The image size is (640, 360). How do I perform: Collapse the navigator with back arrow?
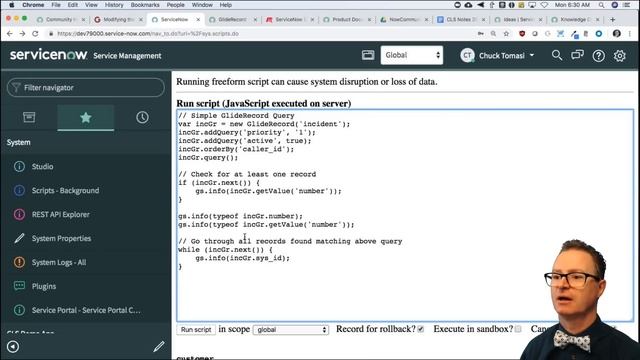[x=13, y=347]
